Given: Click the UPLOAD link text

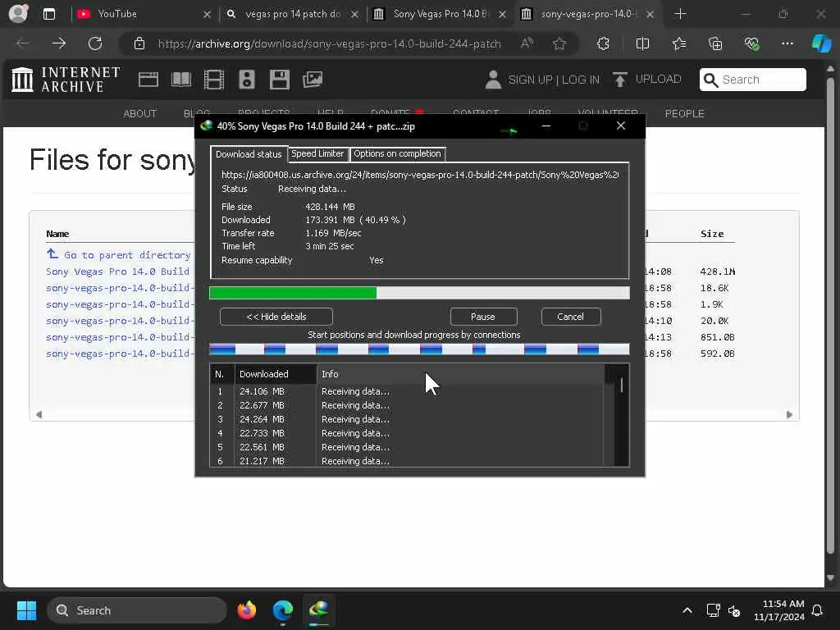Looking at the screenshot, I should click(659, 80).
